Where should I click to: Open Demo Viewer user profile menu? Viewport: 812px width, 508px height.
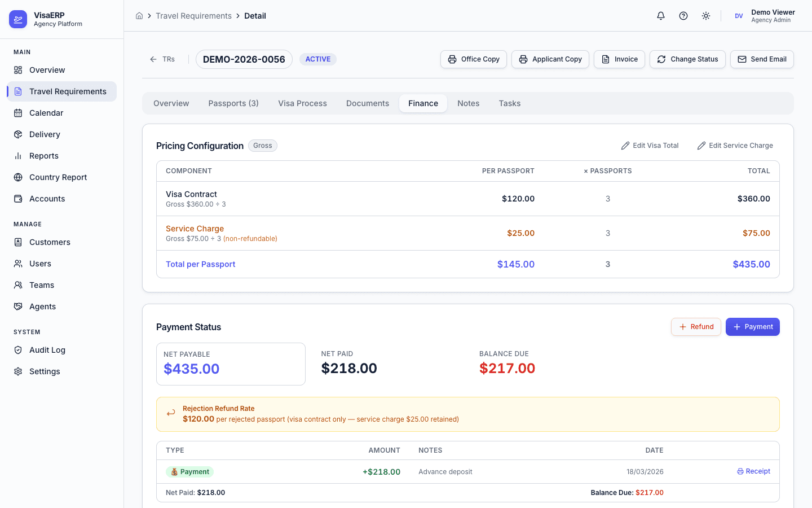pyautogui.click(x=764, y=16)
